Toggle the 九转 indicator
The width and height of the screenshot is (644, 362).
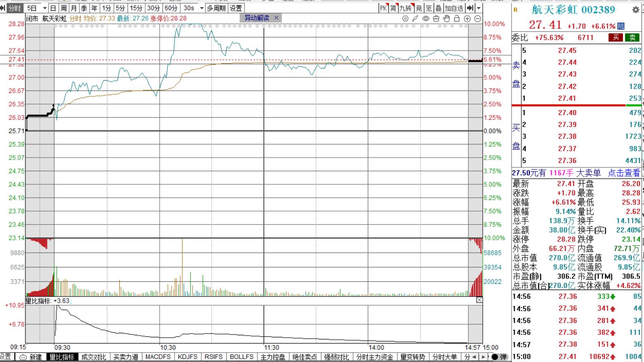(405, 8)
